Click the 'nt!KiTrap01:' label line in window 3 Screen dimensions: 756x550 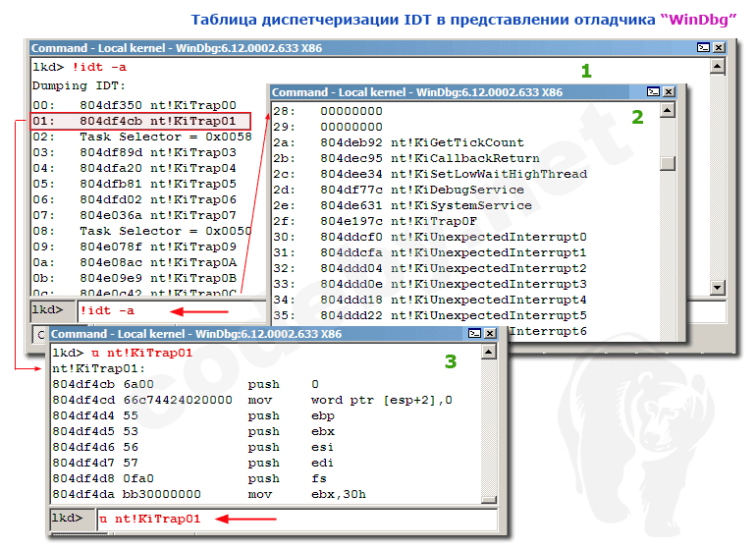98,368
